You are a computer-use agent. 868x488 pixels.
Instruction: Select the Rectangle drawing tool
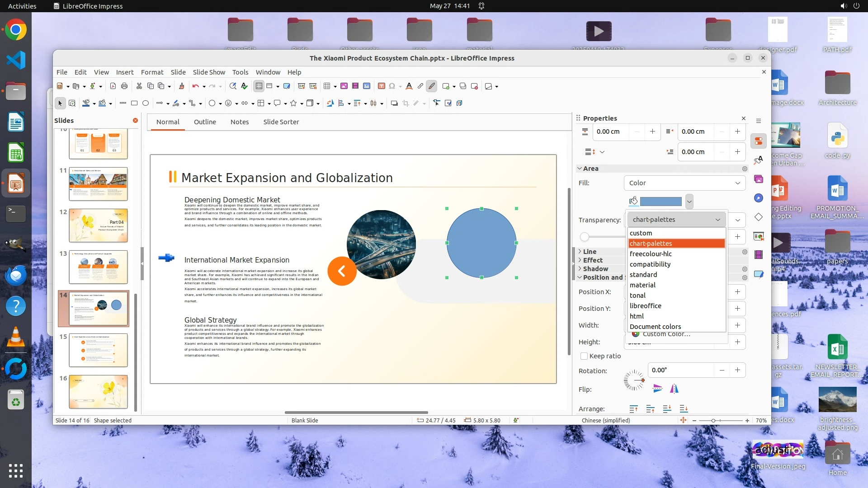tap(134, 103)
